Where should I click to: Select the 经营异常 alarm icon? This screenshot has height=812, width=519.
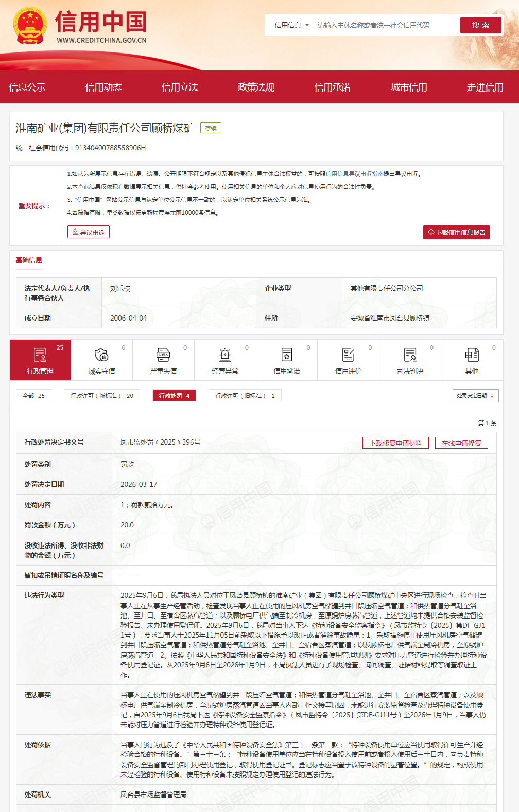225,355
